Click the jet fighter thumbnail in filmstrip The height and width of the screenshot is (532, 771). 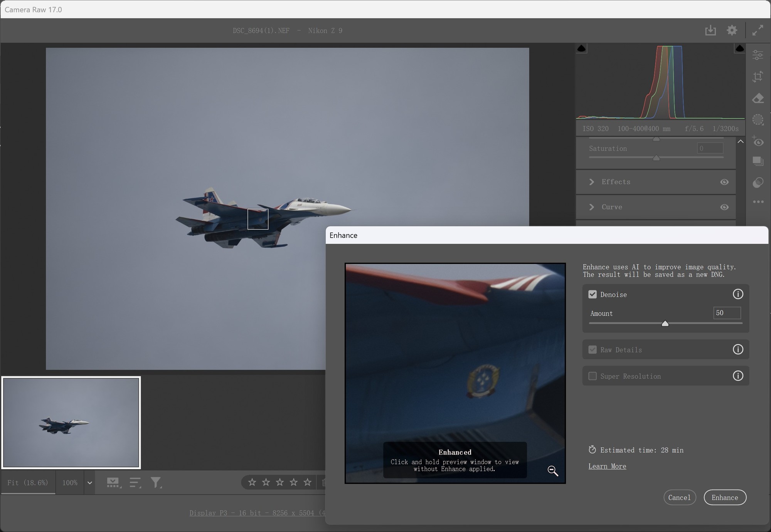point(71,422)
